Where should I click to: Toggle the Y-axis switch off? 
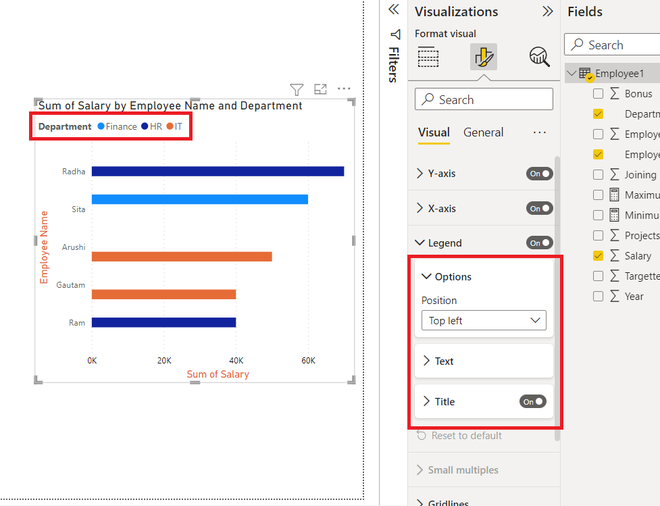pyautogui.click(x=539, y=174)
